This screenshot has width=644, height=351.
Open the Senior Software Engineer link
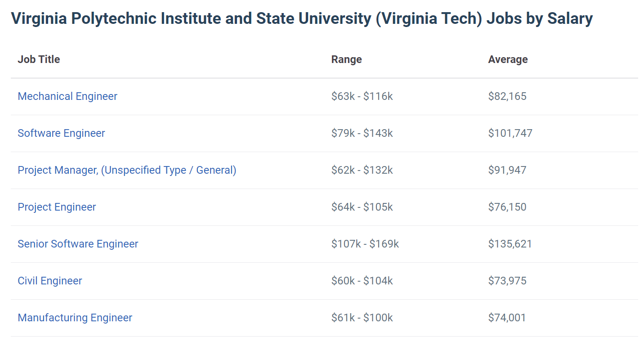pos(78,244)
